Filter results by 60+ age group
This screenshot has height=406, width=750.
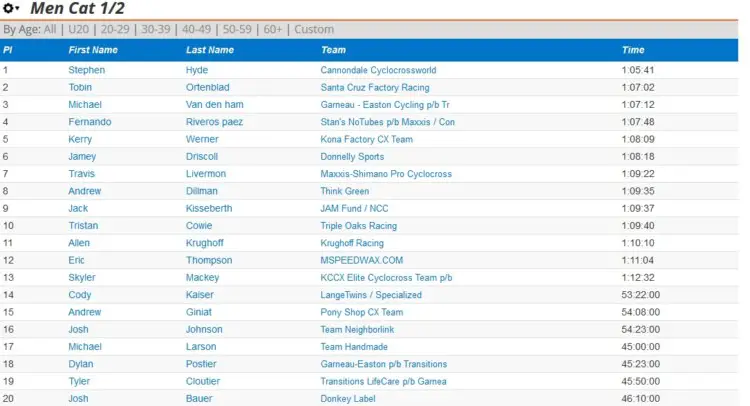tap(273, 29)
